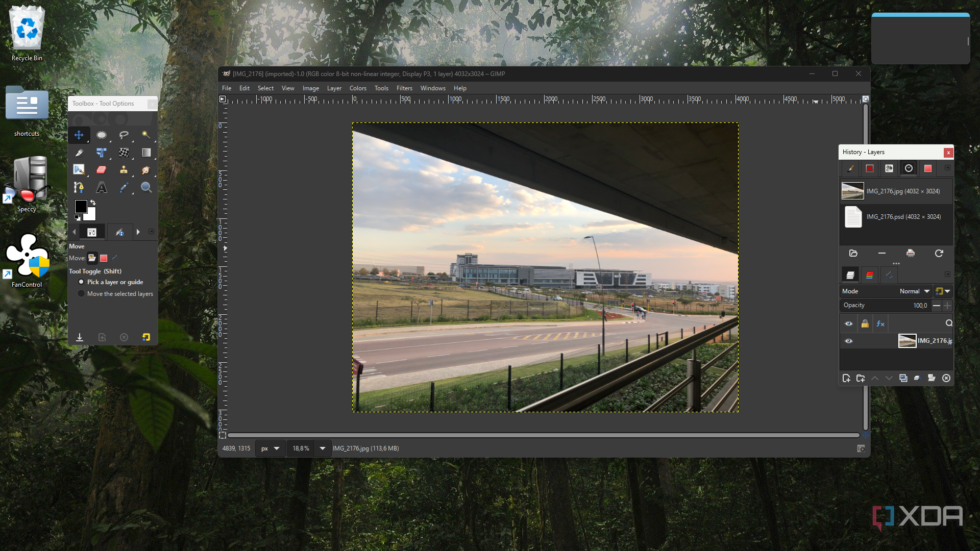Screen dimensions: 980x551
Task: Open the Channels tab in dock
Action: 869,275
